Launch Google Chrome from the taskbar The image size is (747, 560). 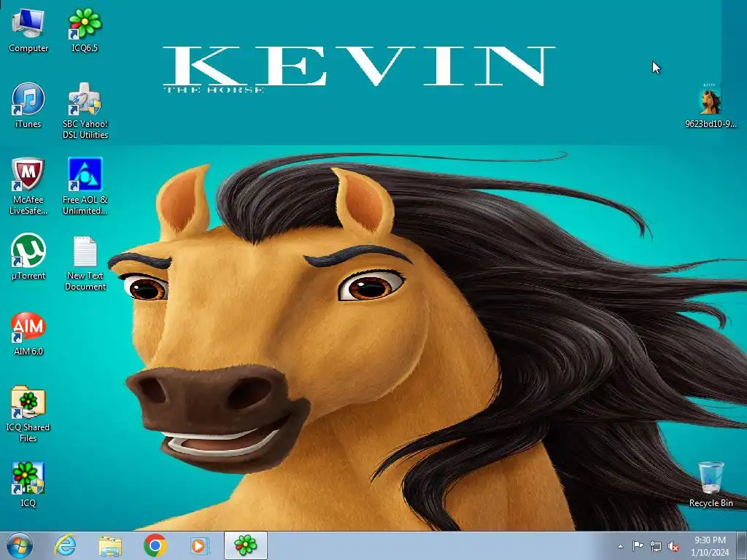[155, 545]
